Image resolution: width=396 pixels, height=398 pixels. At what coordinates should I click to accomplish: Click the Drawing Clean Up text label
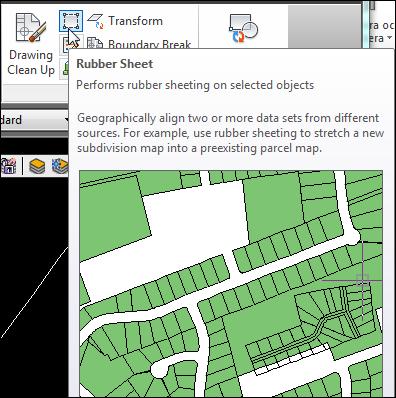click(31, 62)
